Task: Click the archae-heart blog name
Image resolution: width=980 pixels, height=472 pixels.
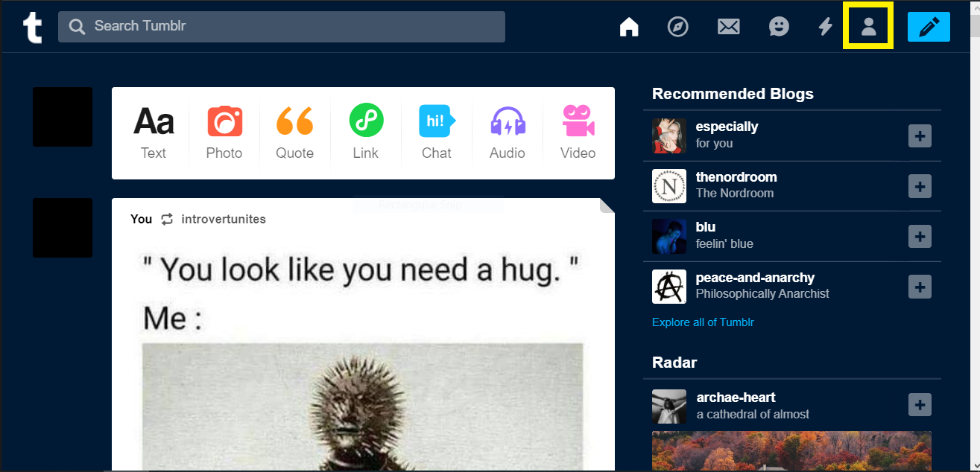Action: tap(736, 398)
